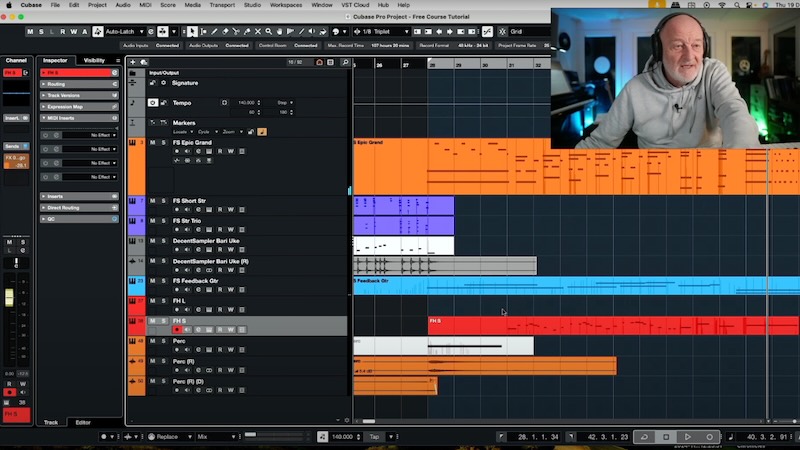Viewport: 800px width, 450px height.
Task: Open the Mix dropdown in transport bar
Action: 217,437
